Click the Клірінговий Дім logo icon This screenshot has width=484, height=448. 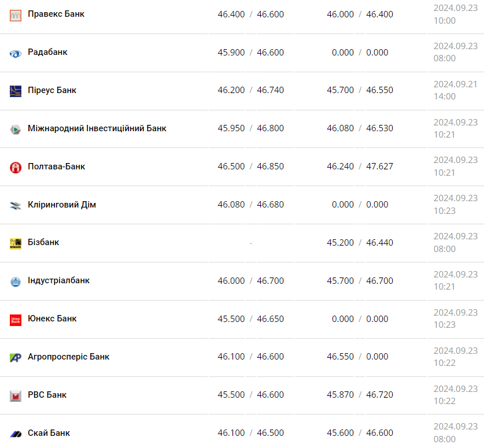pos(16,205)
